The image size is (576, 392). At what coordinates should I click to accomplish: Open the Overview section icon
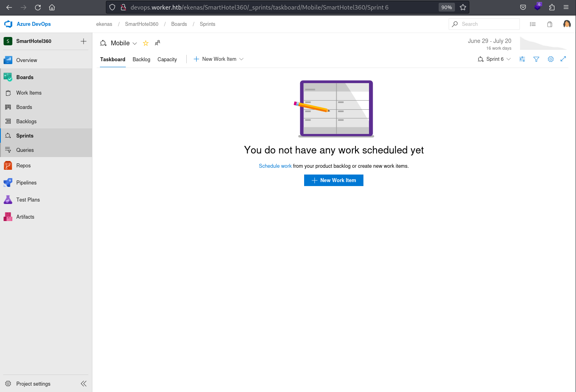point(8,60)
